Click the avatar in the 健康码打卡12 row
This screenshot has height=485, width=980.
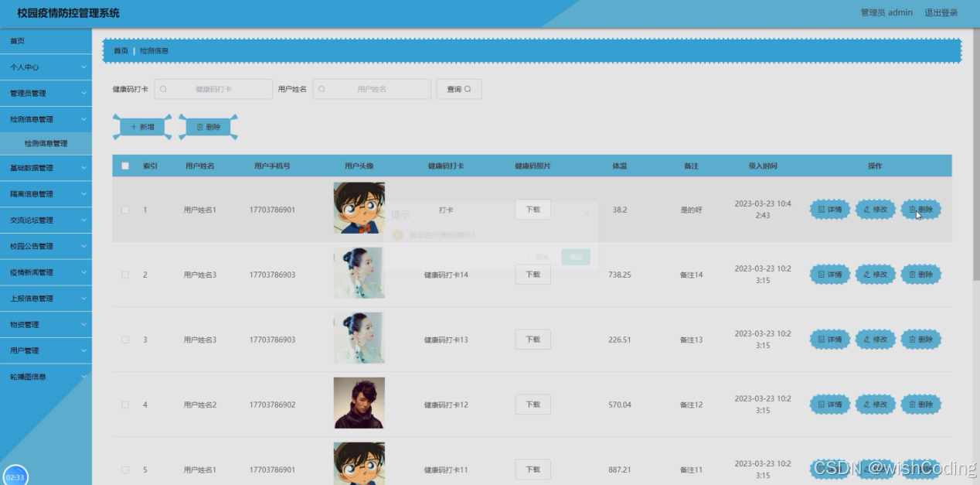(x=359, y=403)
